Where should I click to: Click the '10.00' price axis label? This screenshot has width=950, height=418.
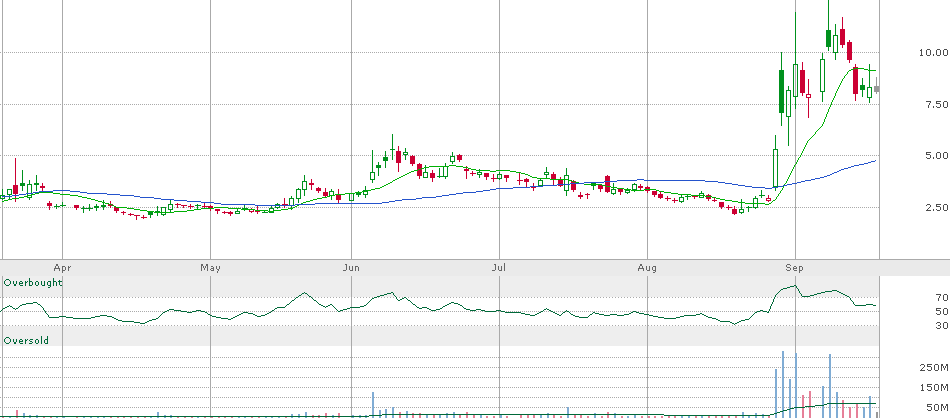click(x=933, y=53)
